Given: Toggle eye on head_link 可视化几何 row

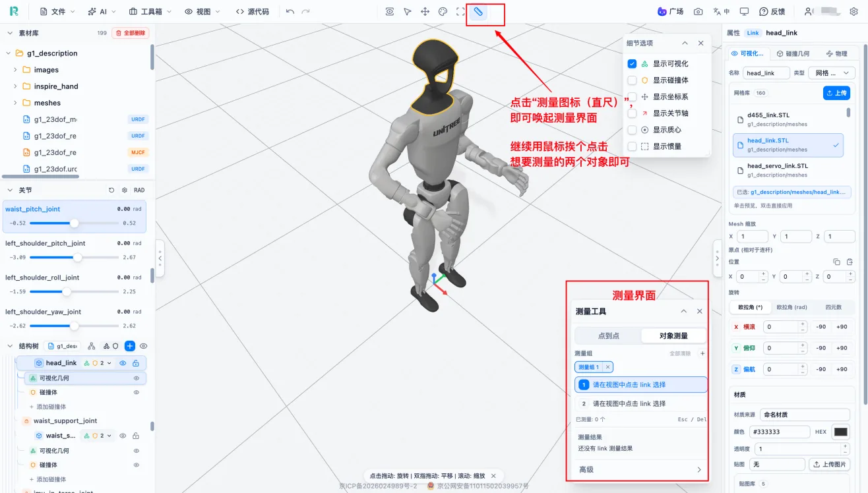Looking at the screenshot, I should pyautogui.click(x=137, y=378).
